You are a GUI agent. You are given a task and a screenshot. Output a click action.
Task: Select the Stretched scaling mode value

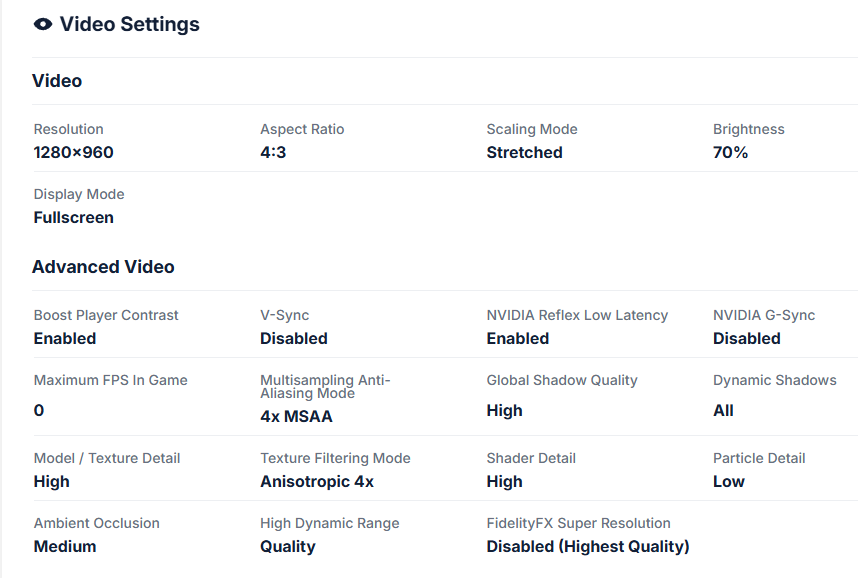tap(524, 153)
